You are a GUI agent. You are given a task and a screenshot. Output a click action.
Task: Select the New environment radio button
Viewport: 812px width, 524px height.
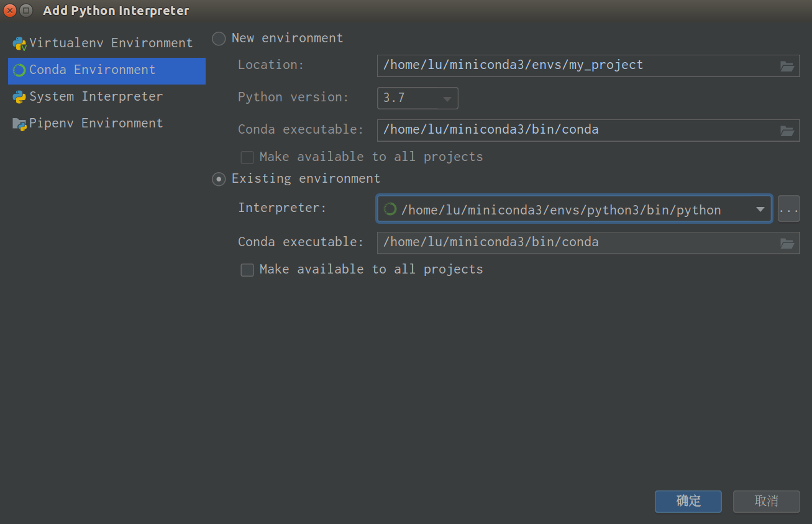[x=219, y=39]
